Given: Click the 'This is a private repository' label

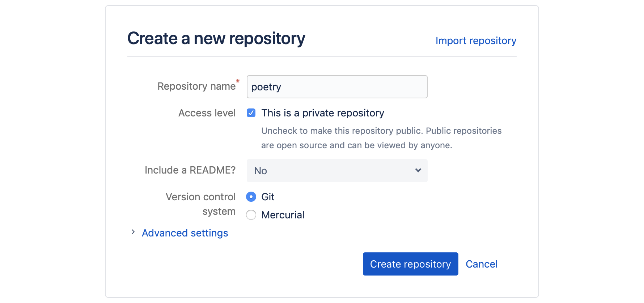Looking at the screenshot, I should click(323, 113).
